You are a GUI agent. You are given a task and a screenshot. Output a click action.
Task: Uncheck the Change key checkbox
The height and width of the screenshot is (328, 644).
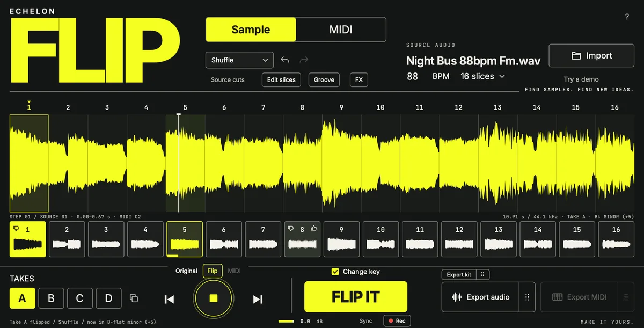[x=335, y=272]
